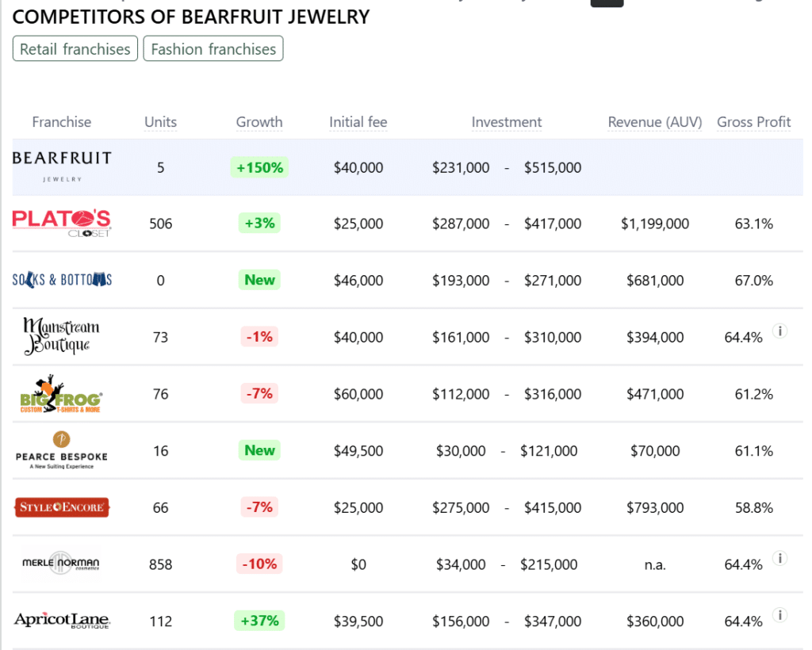The width and height of the screenshot is (812, 650).
Task: Click the Investment column header
Action: click(x=507, y=122)
